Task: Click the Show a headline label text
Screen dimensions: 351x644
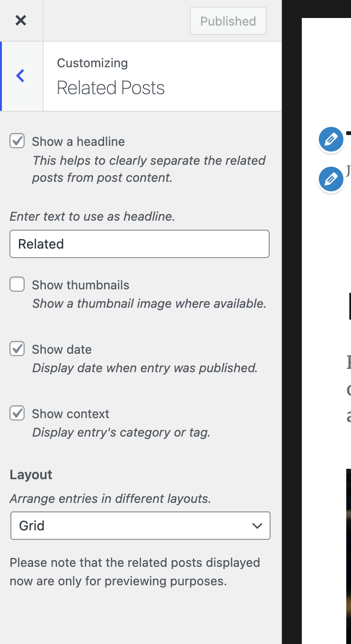Action: pyautogui.click(x=79, y=142)
